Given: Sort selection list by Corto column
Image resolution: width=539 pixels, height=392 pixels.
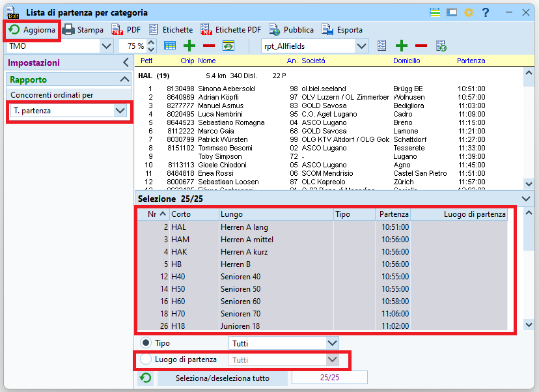Looking at the screenshot, I should [194, 214].
